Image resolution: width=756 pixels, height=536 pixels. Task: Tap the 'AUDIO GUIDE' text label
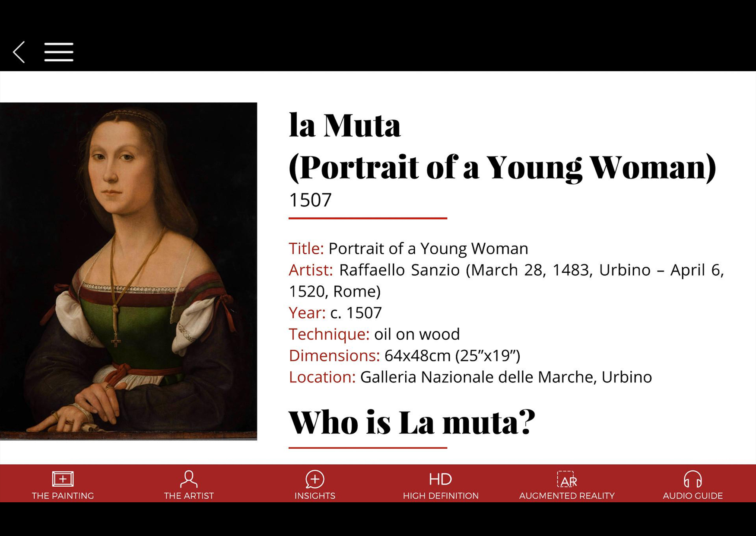pyautogui.click(x=692, y=496)
